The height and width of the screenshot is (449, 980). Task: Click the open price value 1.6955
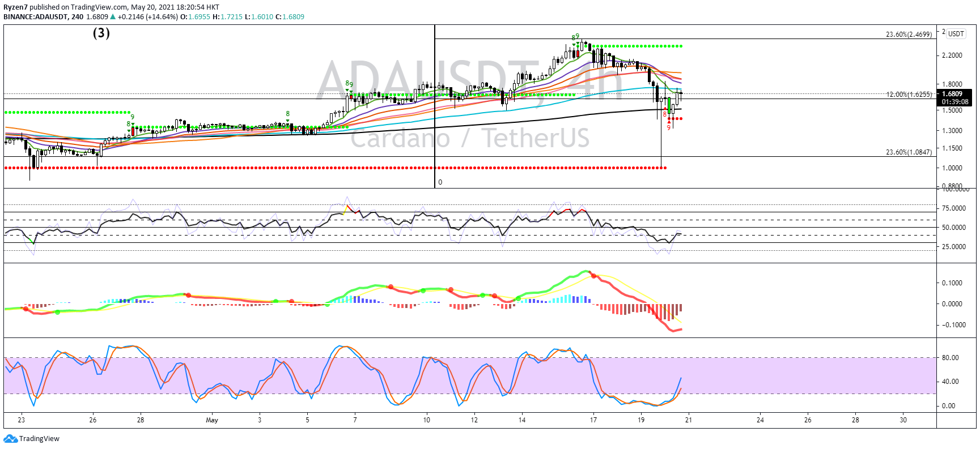[x=199, y=17]
